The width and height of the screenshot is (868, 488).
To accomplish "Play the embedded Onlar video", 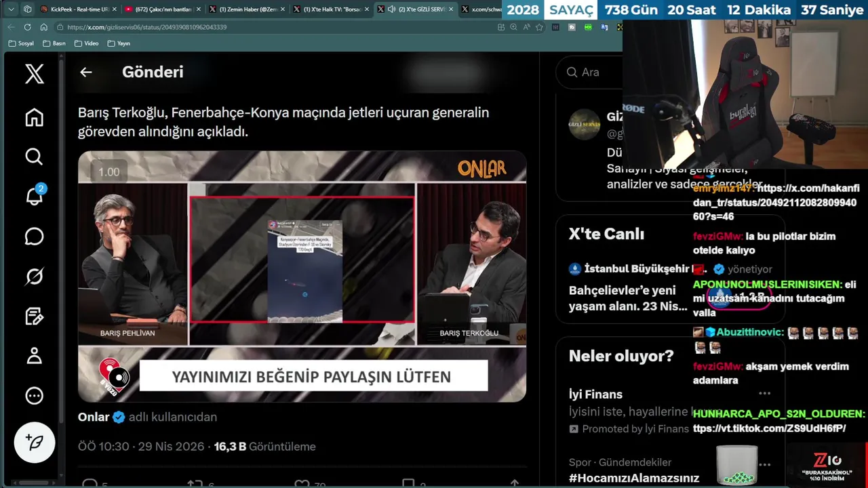I will point(302,277).
